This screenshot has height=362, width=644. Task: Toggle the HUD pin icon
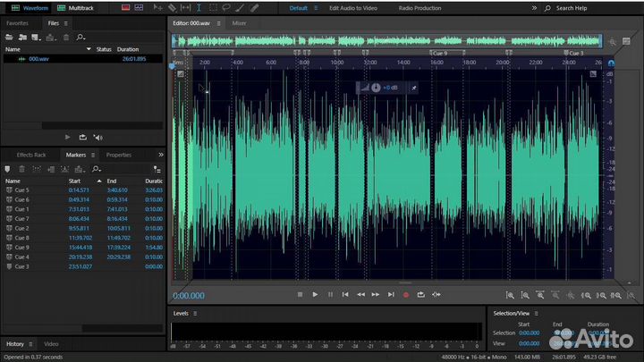coord(414,88)
